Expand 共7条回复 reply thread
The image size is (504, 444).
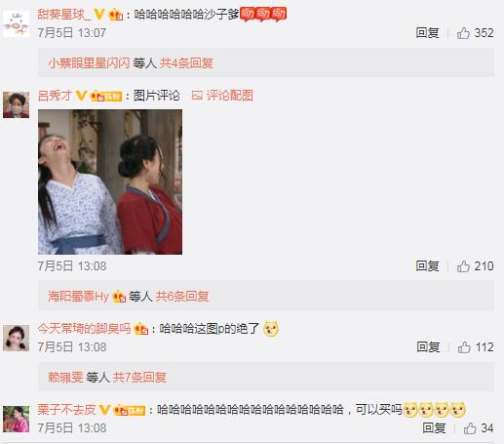(139, 378)
